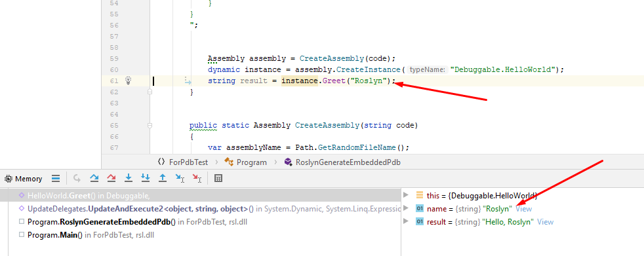Collapse CreateAssembly method fold at line 65

(150, 126)
